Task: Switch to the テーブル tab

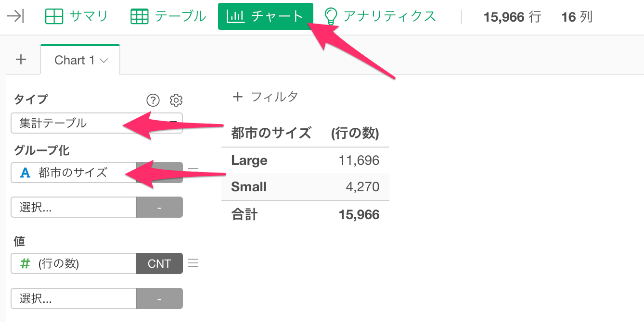Action: 168,16
